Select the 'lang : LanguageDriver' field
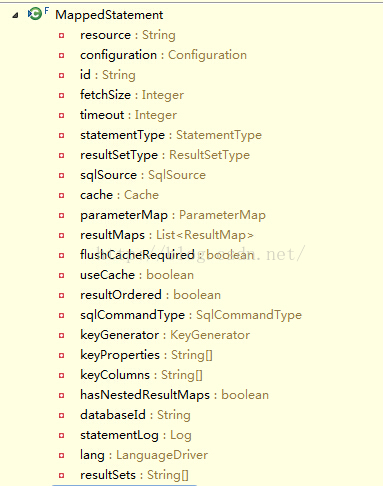 (x=144, y=455)
